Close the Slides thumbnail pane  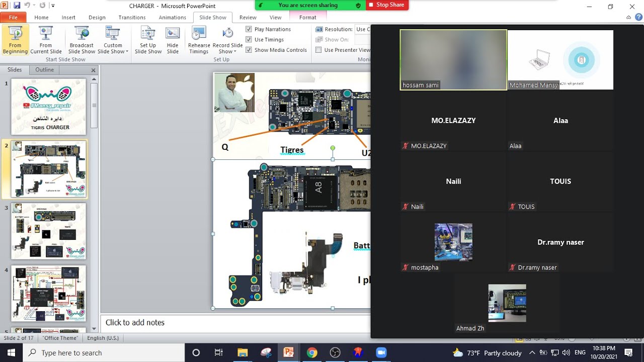pos(93,70)
